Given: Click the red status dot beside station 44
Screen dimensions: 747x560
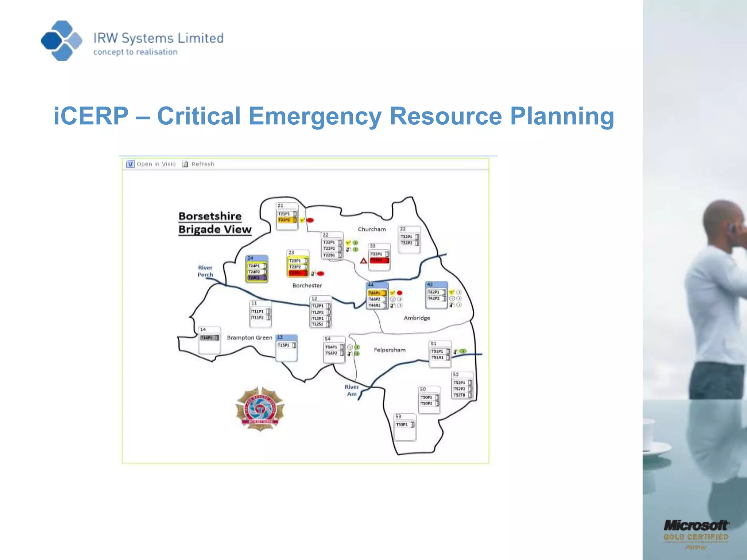Looking at the screenshot, I should pos(400,293).
